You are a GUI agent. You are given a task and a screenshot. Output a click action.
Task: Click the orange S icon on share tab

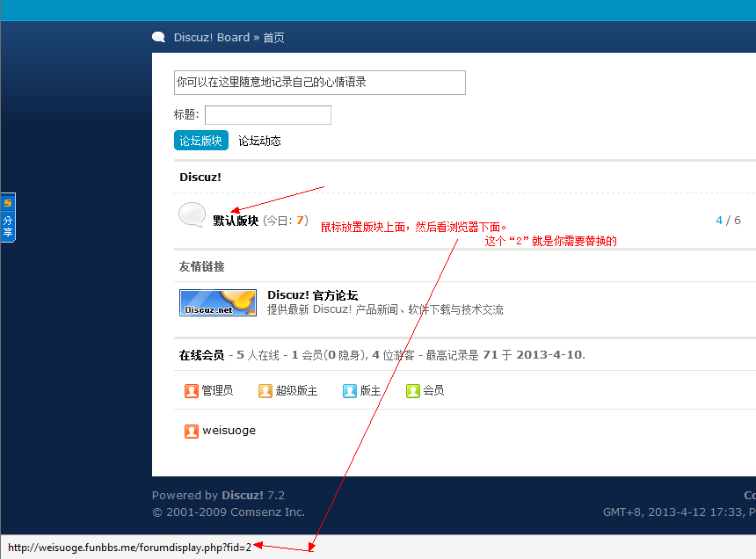click(8, 203)
